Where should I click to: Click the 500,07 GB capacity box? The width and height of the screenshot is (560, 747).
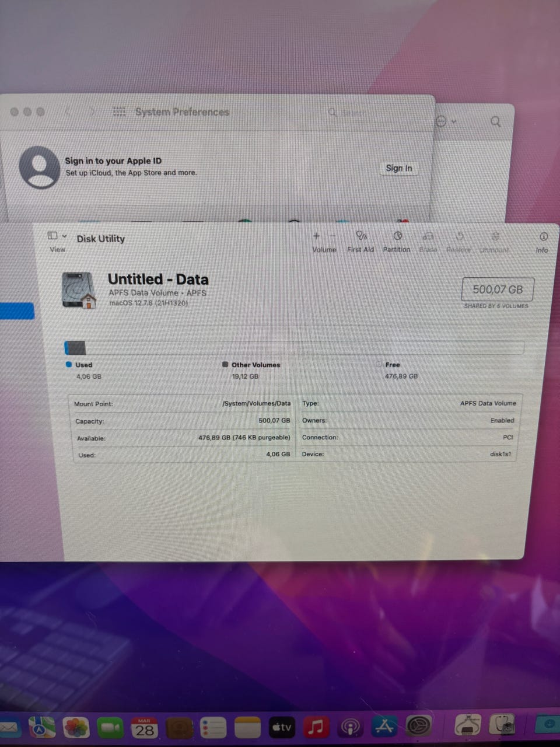click(x=498, y=289)
